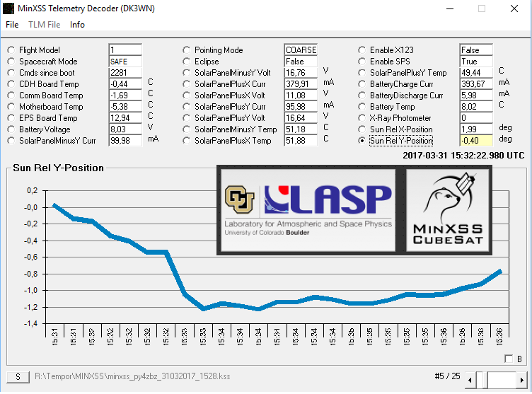Select BatteryCharge Curr radio button
This screenshot has height=394, width=532.
pyautogui.click(x=362, y=84)
